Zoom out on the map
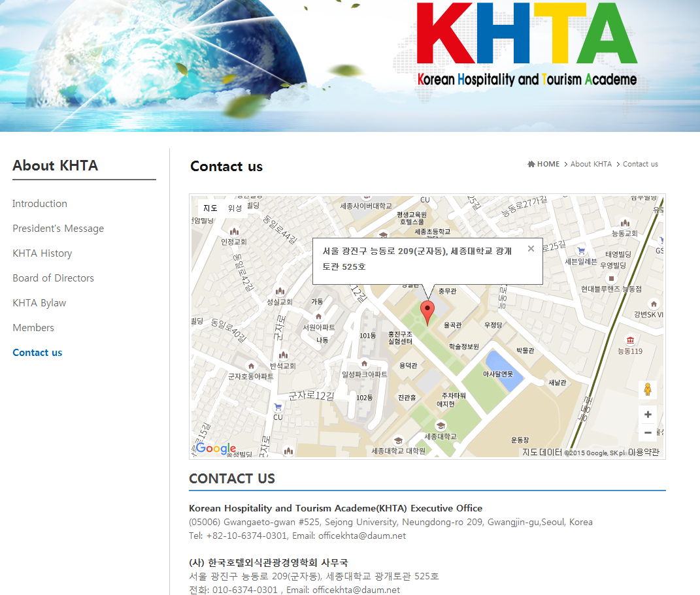This screenshot has height=595, width=700. tap(648, 432)
